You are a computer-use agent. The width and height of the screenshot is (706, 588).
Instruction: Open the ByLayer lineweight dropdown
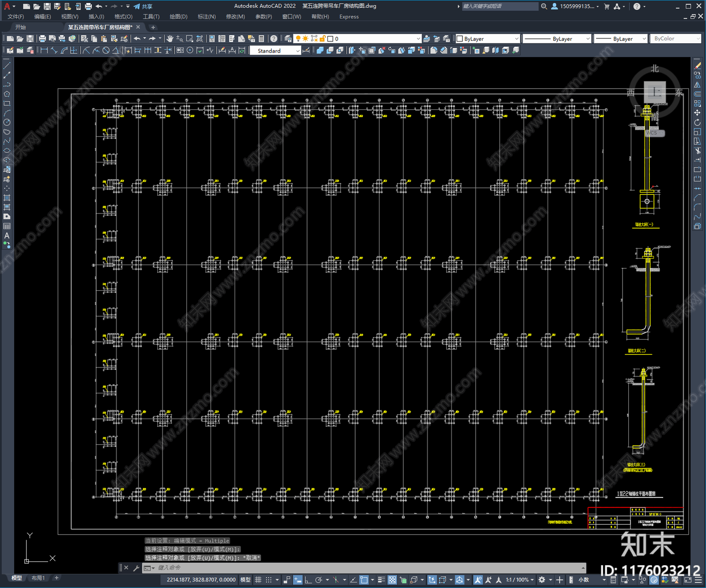620,39
